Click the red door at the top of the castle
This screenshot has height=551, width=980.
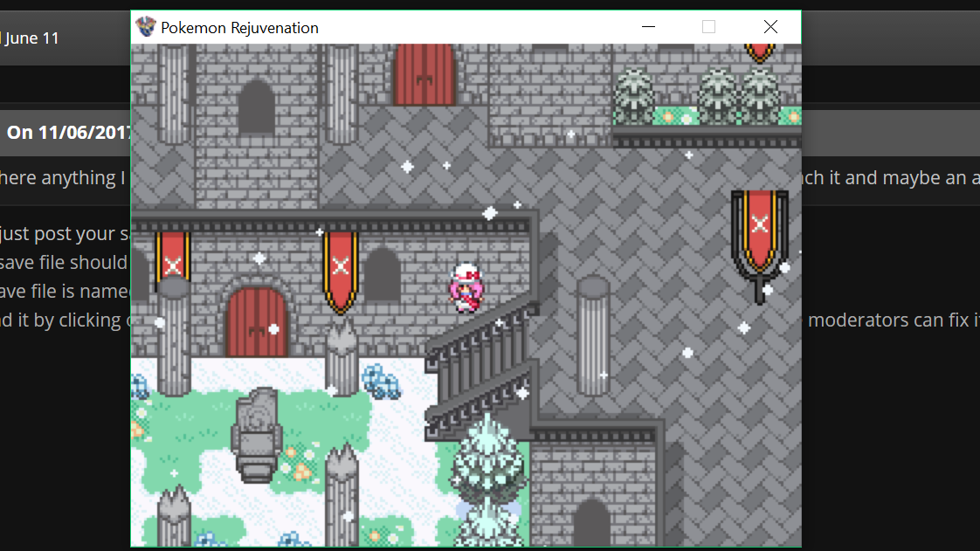click(424, 74)
